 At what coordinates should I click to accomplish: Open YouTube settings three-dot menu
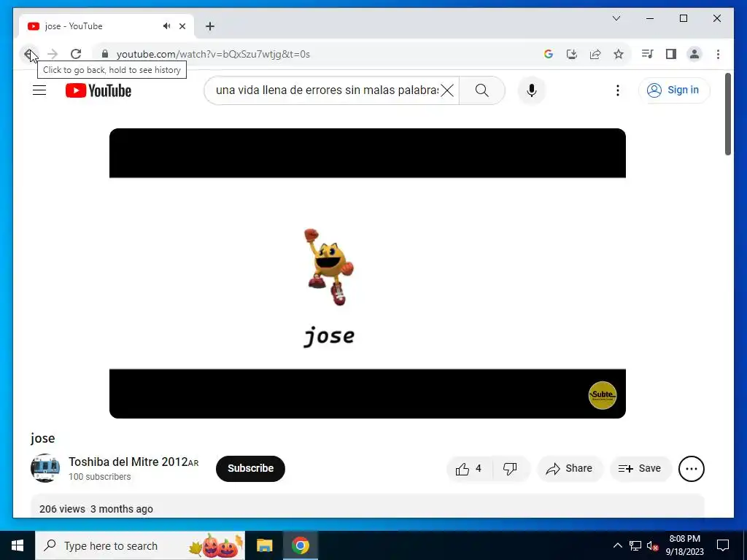617,90
